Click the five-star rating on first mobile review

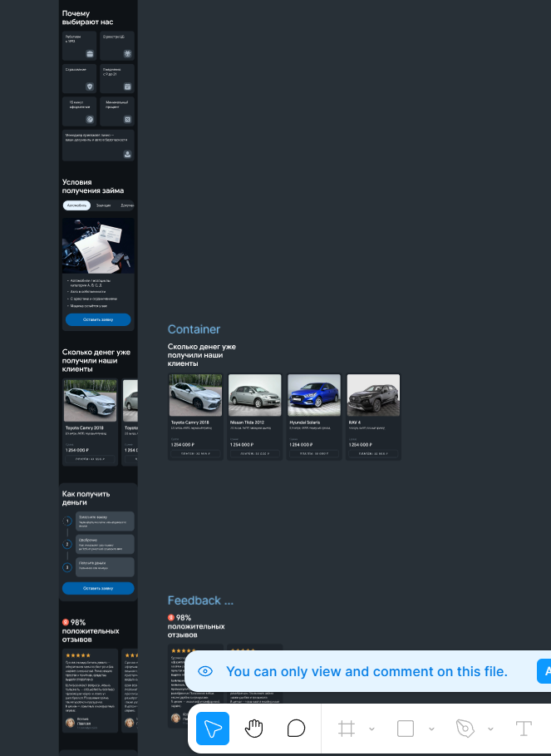78,655
